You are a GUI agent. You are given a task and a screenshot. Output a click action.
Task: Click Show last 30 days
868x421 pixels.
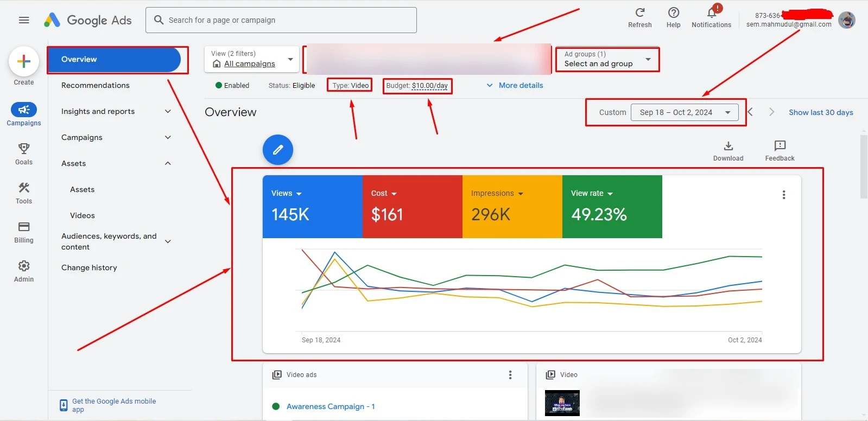click(821, 112)
